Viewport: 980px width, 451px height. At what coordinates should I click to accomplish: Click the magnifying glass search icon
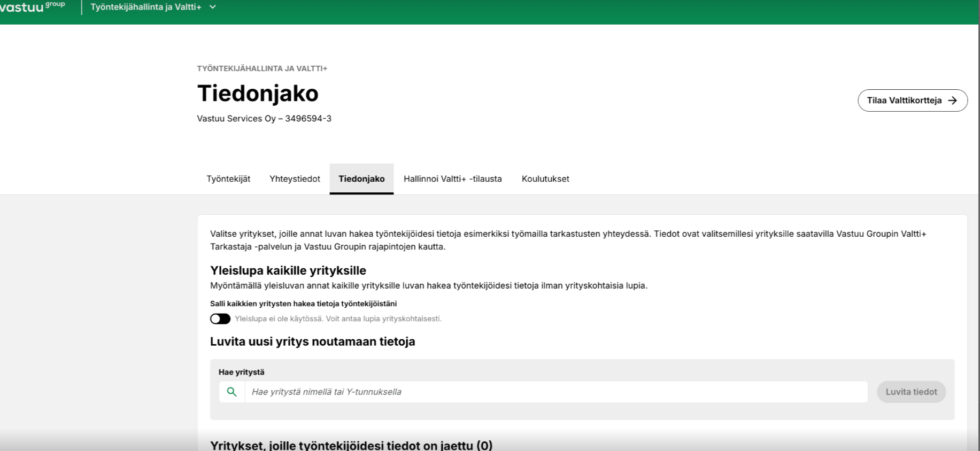tap(232, 392)
